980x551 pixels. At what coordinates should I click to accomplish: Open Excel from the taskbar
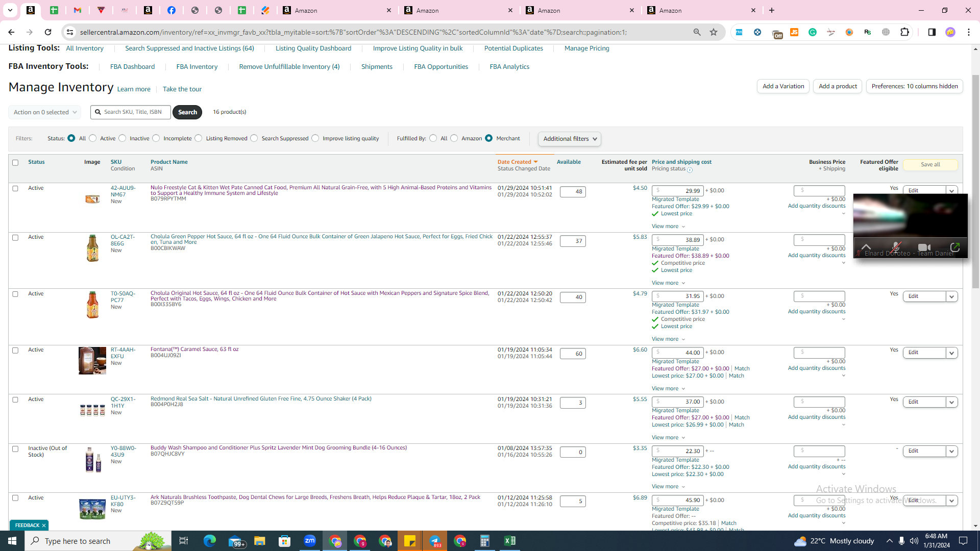point(510,541)
